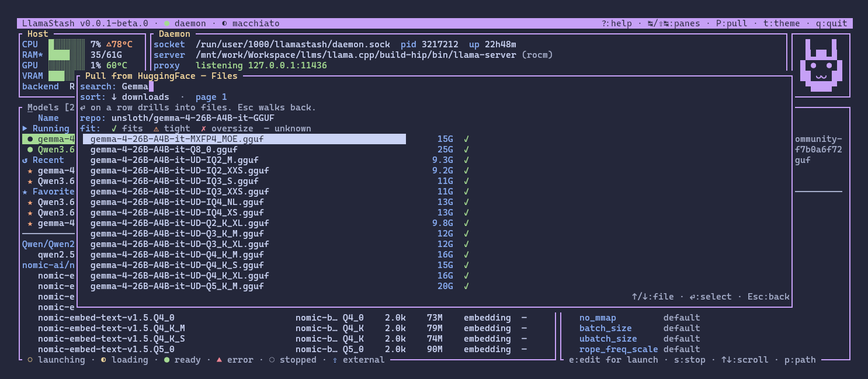Click the external status icon in legend
The height and width of the screenshot is (379, 868).
click(335, 360)
